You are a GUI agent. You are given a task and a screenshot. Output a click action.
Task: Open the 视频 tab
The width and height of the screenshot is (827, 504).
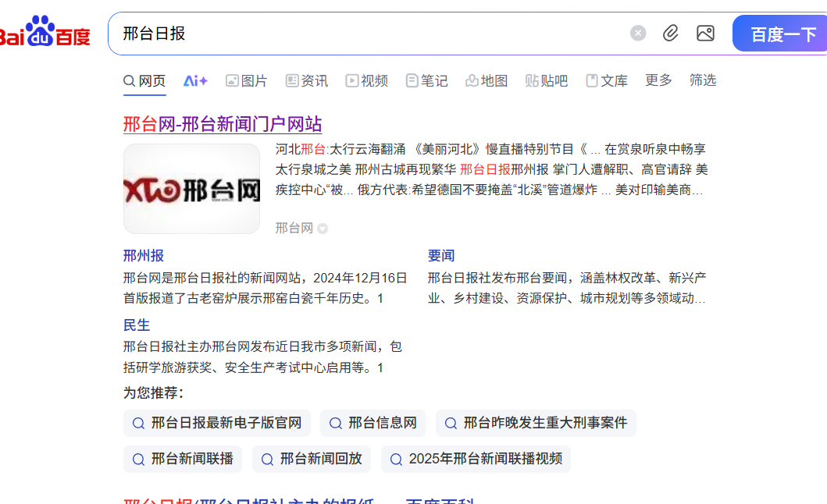(366, 80)
